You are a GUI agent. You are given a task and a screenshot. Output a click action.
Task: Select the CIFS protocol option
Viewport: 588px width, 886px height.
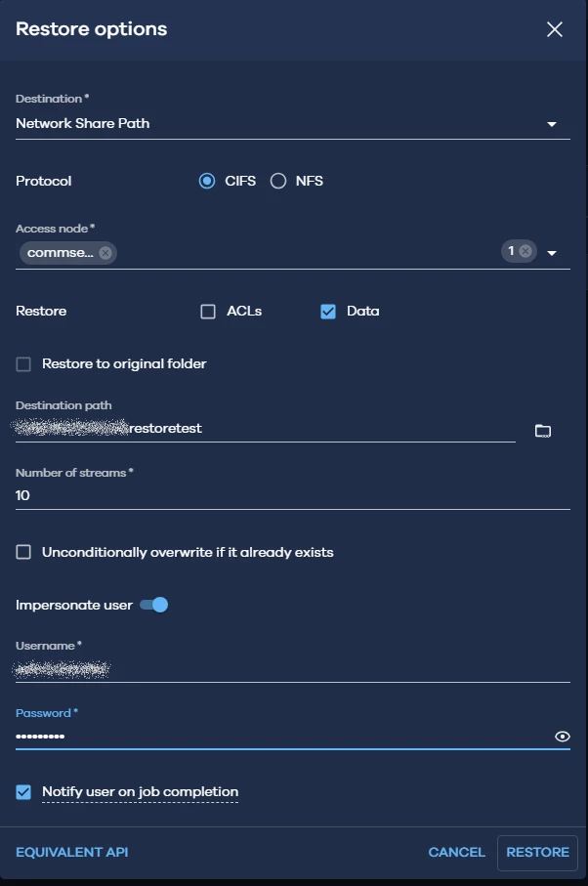tap(205, 181)
